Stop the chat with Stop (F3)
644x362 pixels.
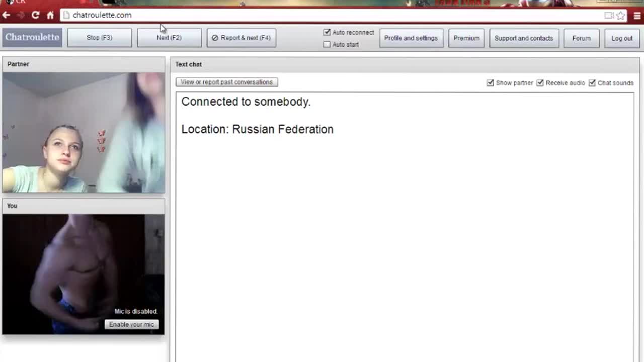click(99, 38)
